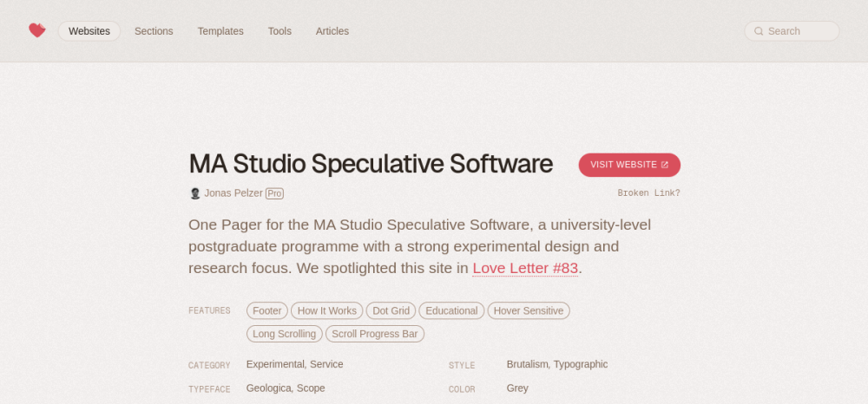Open the Educational feature tag

pos(451,310)
